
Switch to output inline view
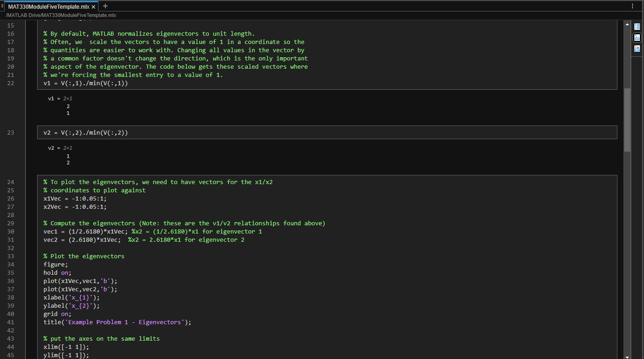pyautogui.click(x=637, y=38)
